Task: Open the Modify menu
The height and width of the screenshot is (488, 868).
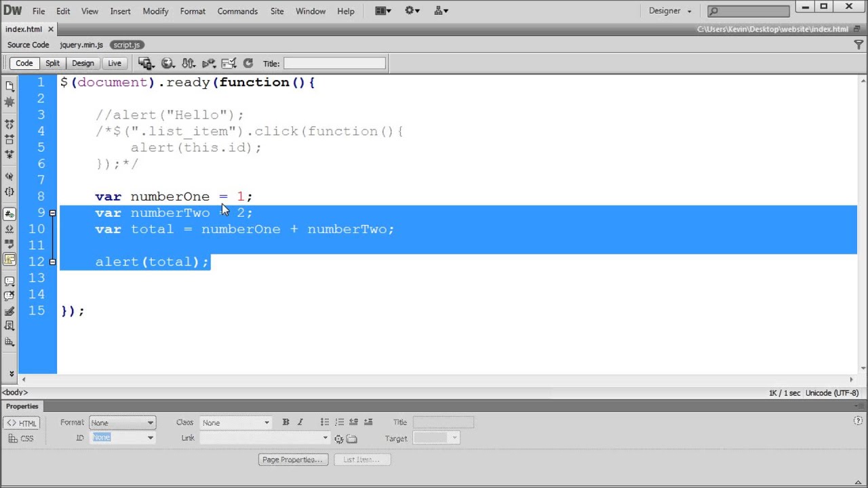Action: pos(155,11)
